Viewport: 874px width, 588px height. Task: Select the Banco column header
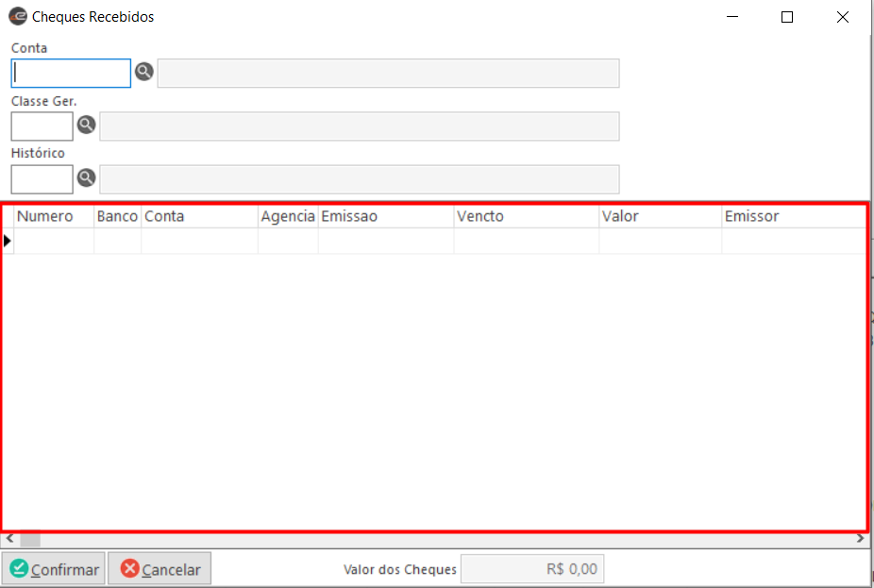[x=117, y=216]
